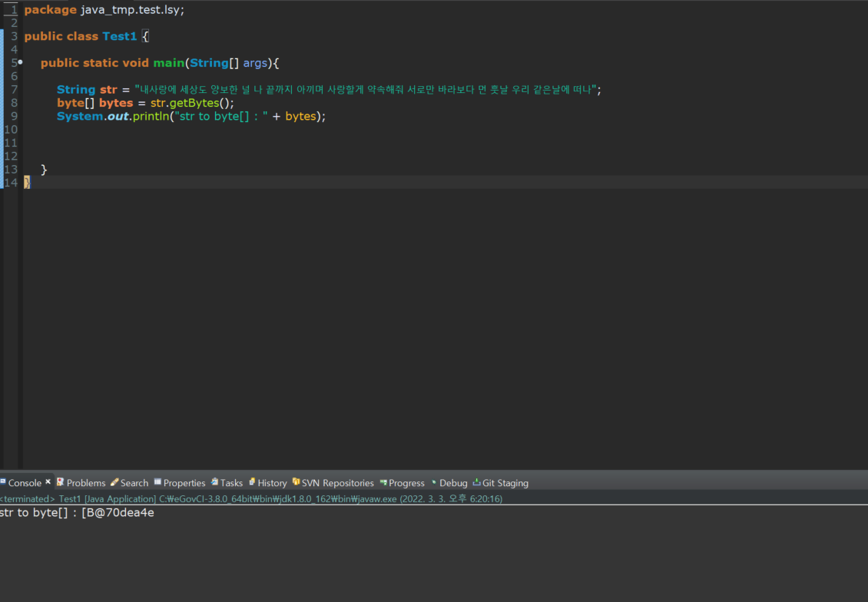Click the Debug bug icon

(x=434, y=482)
